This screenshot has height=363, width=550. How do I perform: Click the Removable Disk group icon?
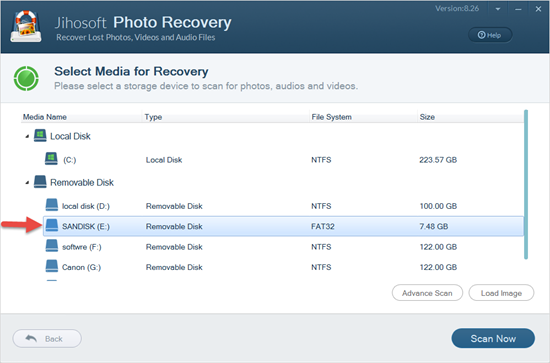point(40,182)
